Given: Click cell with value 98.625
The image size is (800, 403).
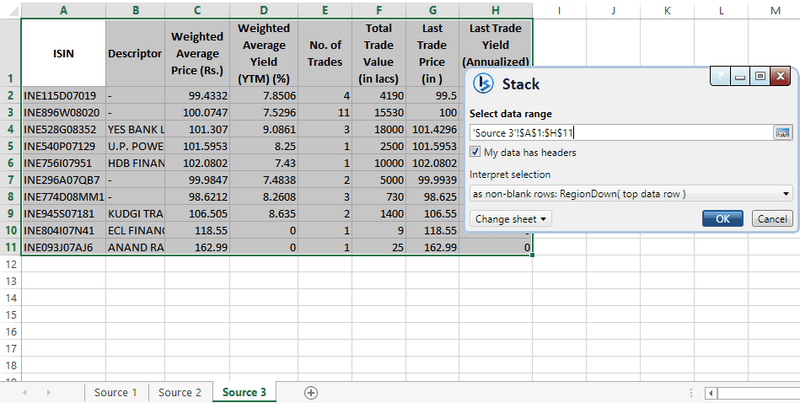Looking at the screenshot, I should pos(432,196).
